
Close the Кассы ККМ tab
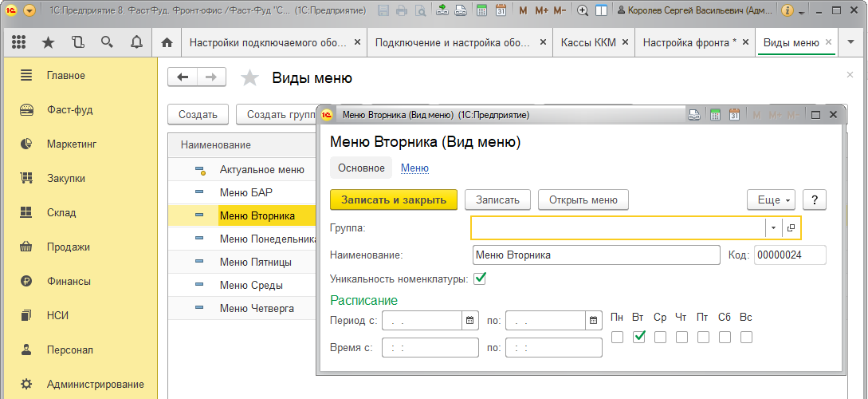point(625,42)
